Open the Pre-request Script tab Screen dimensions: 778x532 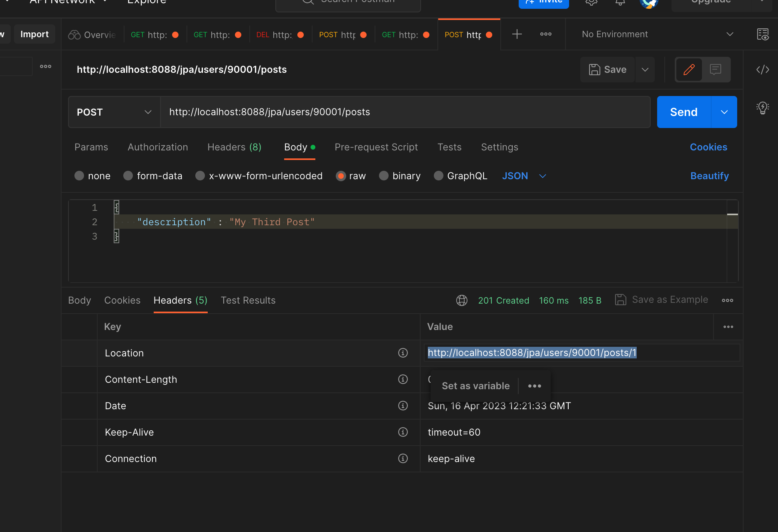coord(376,147)
